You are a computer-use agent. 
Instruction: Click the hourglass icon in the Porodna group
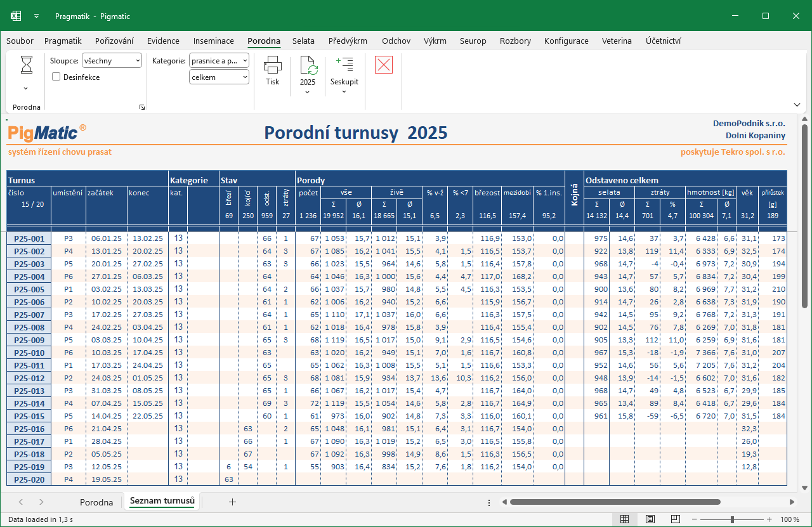click(x=27, y=65)
